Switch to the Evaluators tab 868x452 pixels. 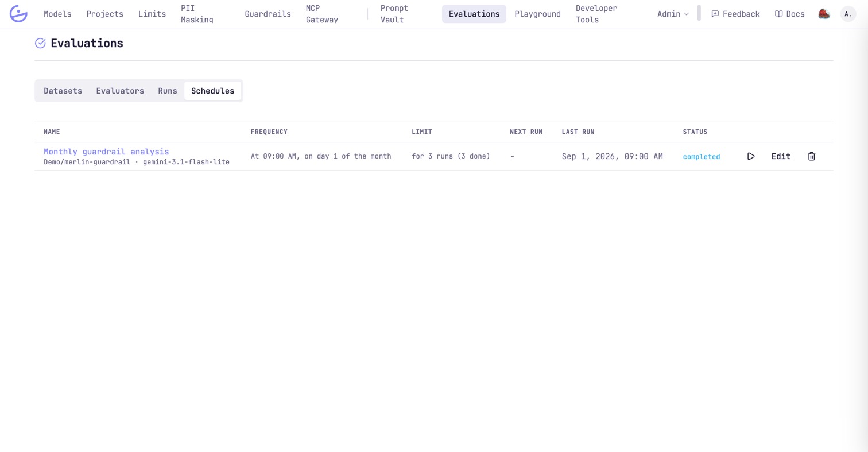(120, 91)
